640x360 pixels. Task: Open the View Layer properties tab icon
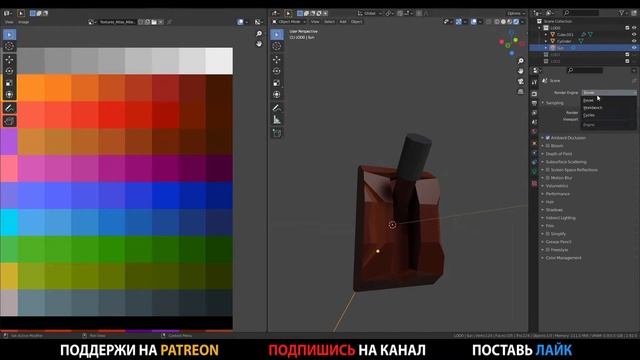pyautogui.click(x=534, y=113)
